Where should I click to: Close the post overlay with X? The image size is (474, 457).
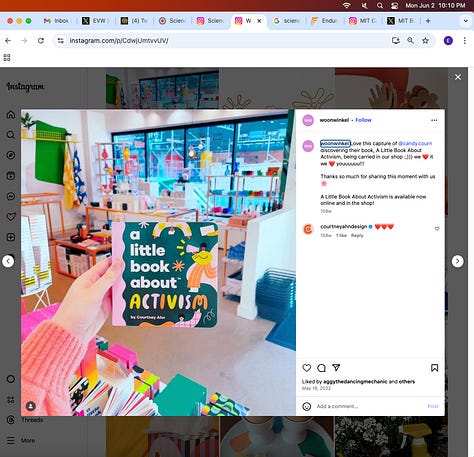point(458,77)
